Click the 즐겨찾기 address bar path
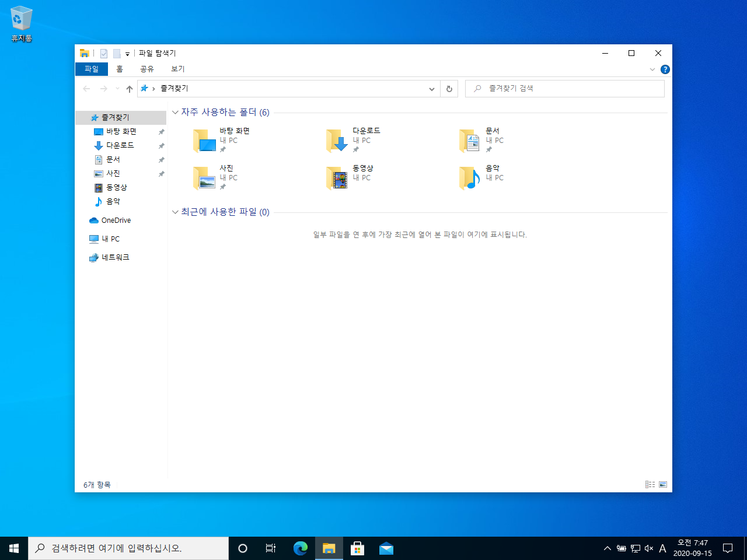Screen dimensions: 747x560 174,88
